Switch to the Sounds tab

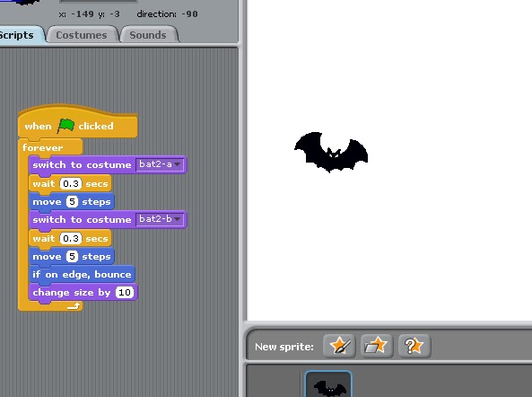point(148,35)
